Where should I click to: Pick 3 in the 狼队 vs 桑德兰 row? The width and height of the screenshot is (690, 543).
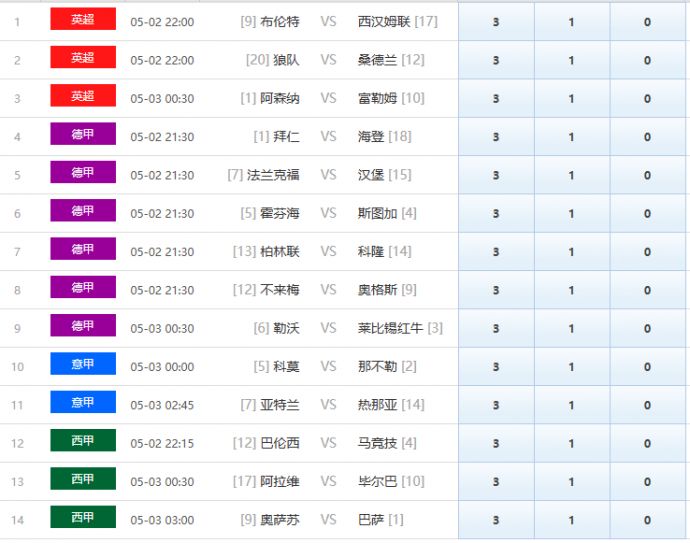point(496,60)
